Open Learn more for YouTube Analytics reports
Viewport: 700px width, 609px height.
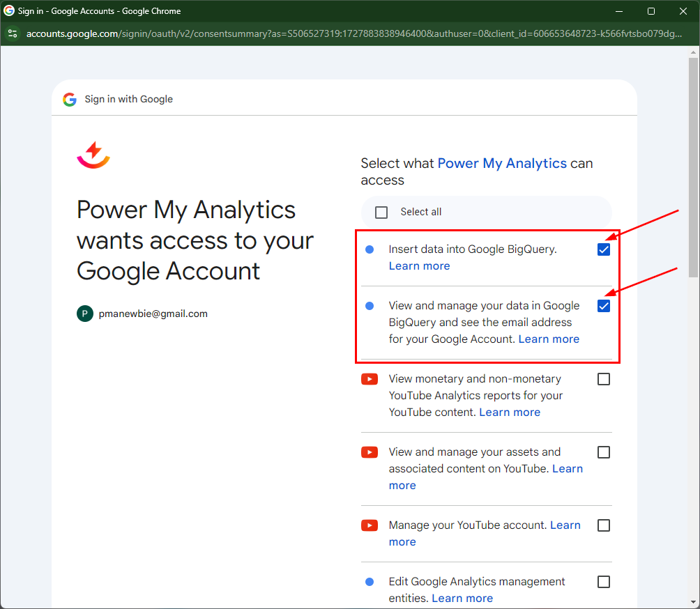click(510, 413)
